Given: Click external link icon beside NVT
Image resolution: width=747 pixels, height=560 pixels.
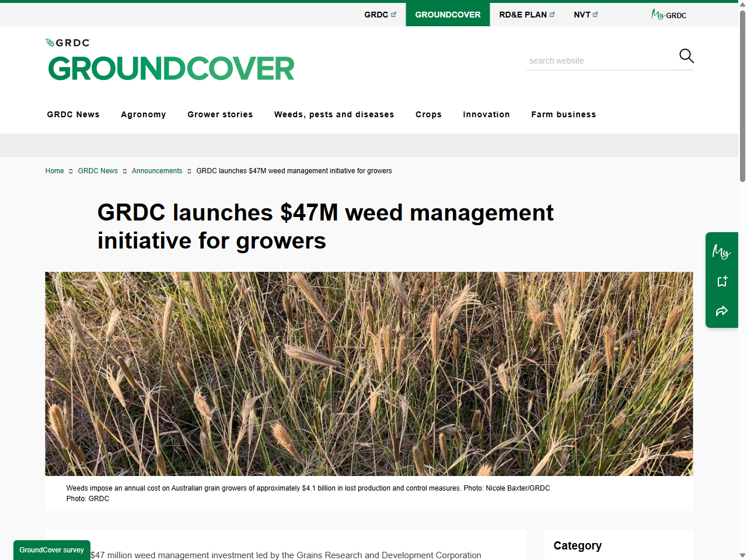Looking at the screenshot, I should tap(596, 14).
